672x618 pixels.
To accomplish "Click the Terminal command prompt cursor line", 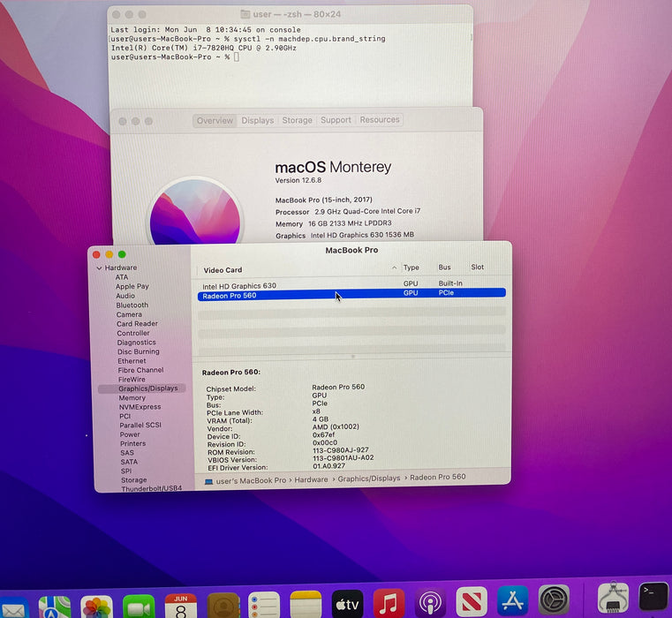I will pos(175,57).
